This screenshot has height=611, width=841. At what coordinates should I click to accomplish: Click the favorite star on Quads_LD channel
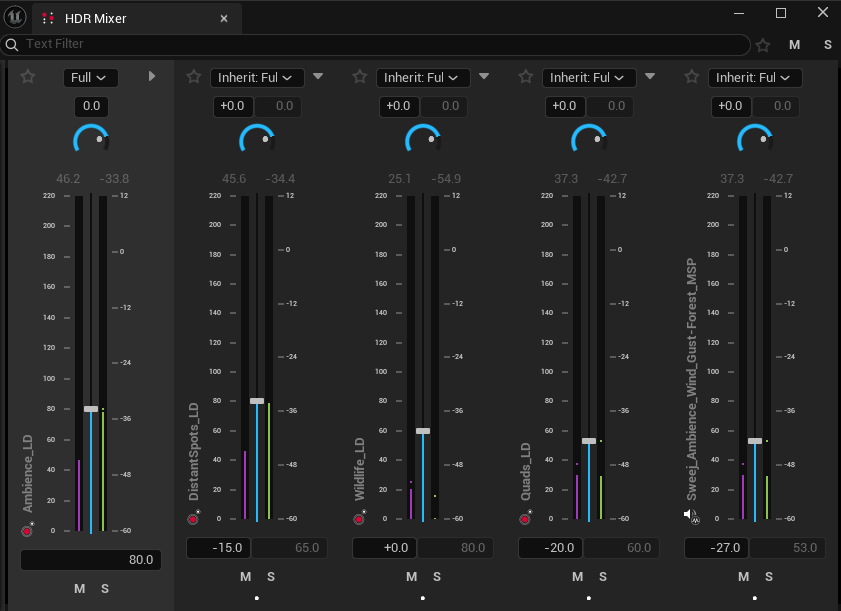click(524, 77)
